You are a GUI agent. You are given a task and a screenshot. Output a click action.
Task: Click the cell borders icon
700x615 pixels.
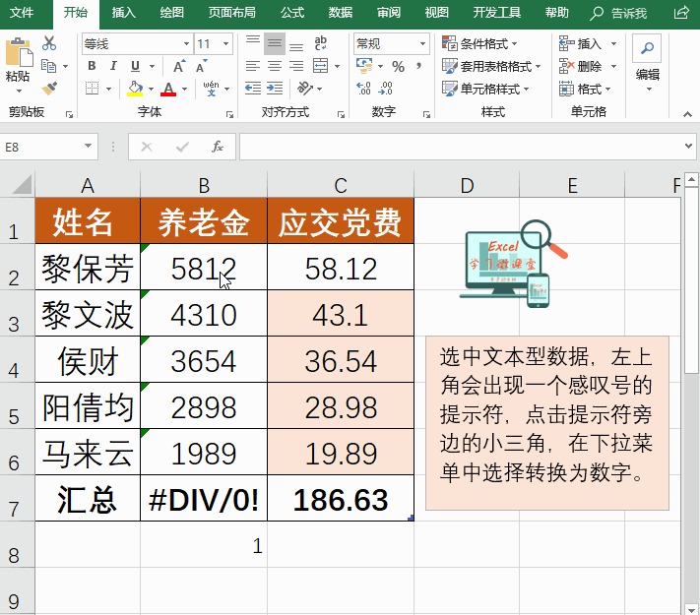point(92,89)
